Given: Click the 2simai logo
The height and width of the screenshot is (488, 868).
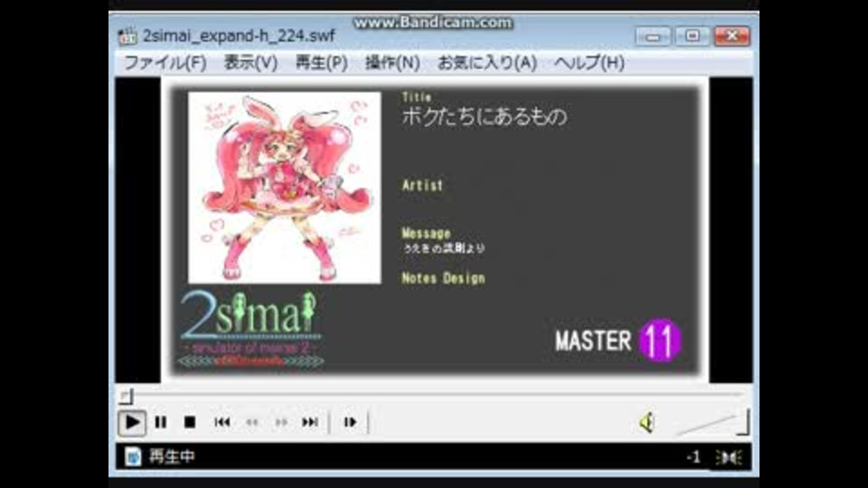Looking at the screenshot, I should pos(250,329).
